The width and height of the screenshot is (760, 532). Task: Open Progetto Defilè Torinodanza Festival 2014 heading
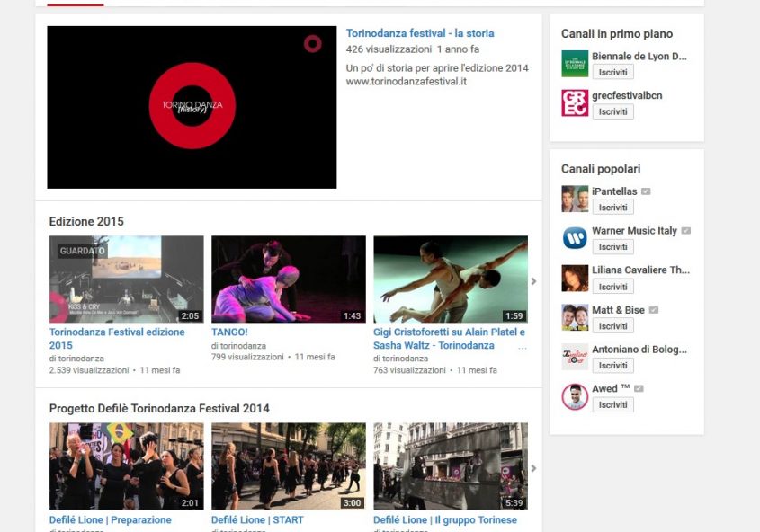(x=159, y=409)
